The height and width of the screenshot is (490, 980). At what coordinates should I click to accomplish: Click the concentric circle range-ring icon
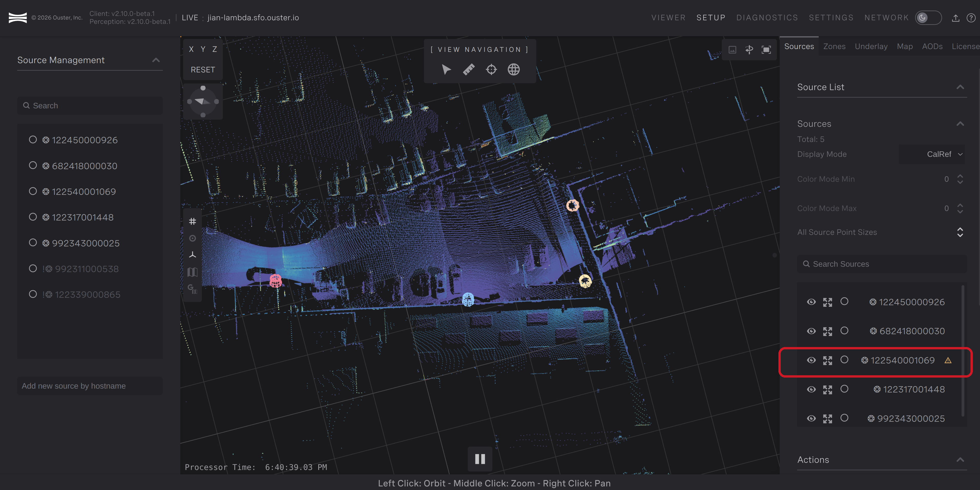pyautogui.click(x=193, y=238)
